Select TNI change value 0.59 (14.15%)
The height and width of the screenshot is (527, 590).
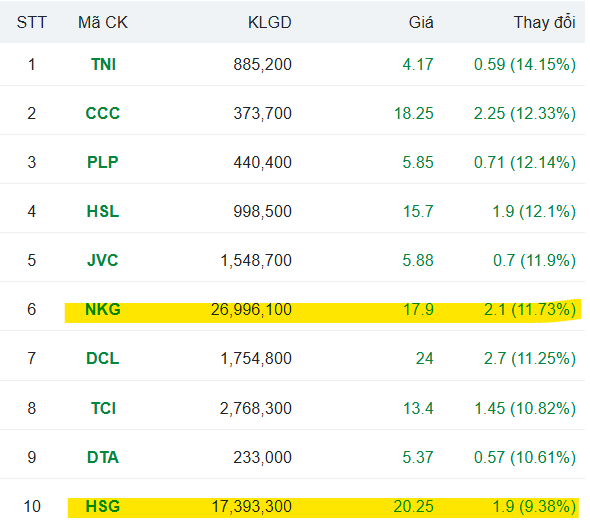point(525,64)
